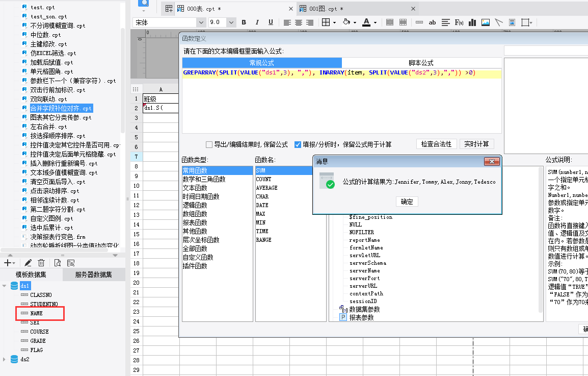
Task: Align cell text to the left
Action: pos(287,22)
